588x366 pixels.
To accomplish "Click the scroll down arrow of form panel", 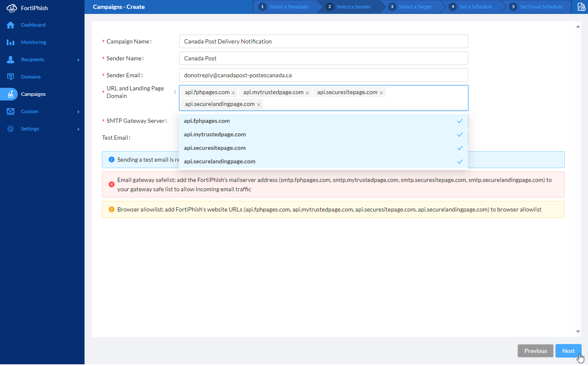I will pyautogui.click(x=578, y=332).
